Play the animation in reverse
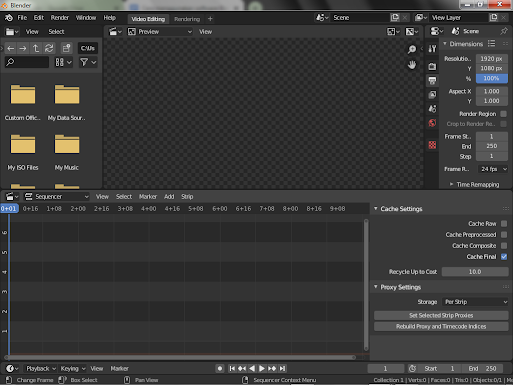513x385 pixels. 252,368
